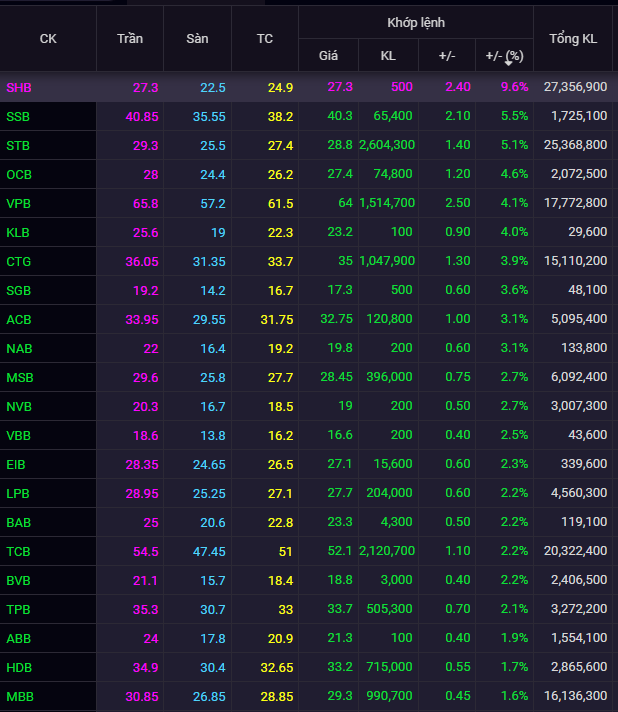Select the Sàn column header
Viewport: 618px width, 712px height.
197,39
